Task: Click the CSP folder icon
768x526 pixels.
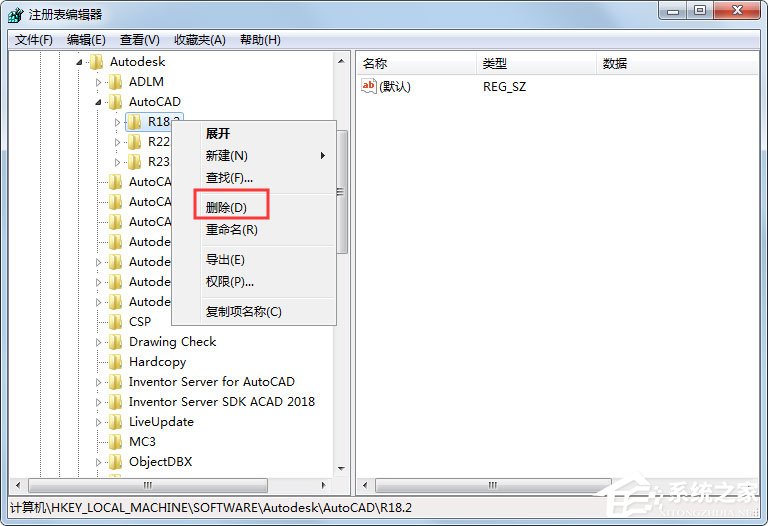Action: pos(116,322)
